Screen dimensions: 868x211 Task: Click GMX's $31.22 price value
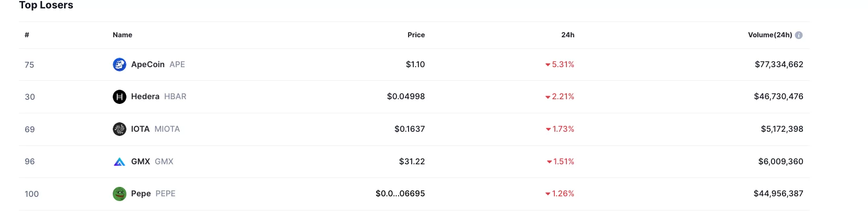point(412,162)
